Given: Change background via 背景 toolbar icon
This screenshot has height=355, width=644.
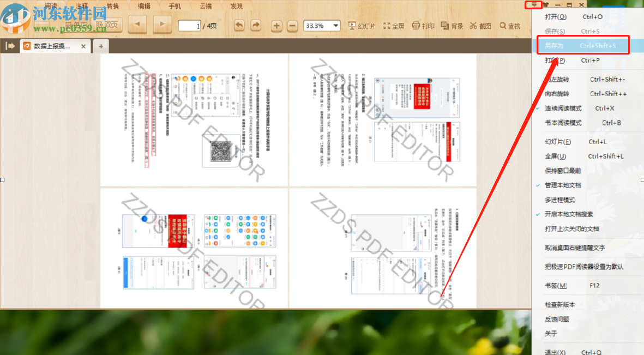Looking at the screenshot, I should coord(452,26).
